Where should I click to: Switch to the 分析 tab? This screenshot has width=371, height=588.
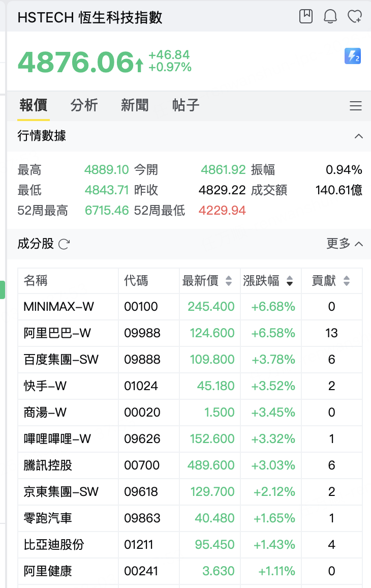click(x=84, y=105)
